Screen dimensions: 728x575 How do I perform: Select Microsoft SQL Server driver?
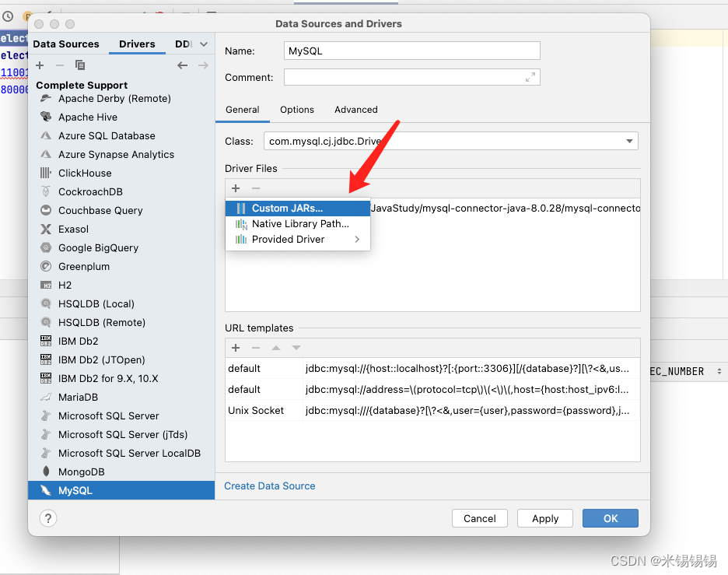(x=121, y=415)
